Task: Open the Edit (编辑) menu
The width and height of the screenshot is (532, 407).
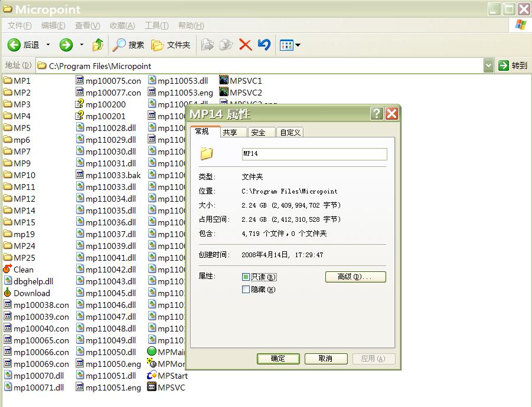Action: pos(53,26)
